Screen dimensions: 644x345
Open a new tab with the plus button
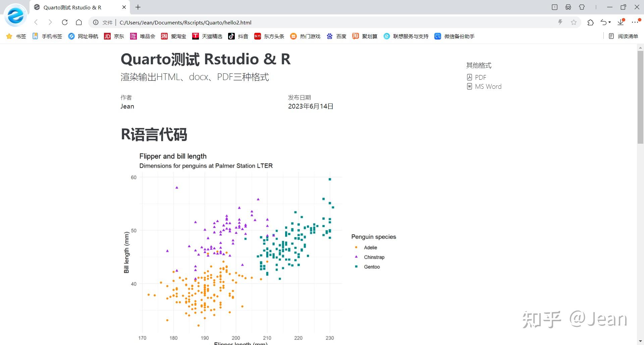pos(138,7)
